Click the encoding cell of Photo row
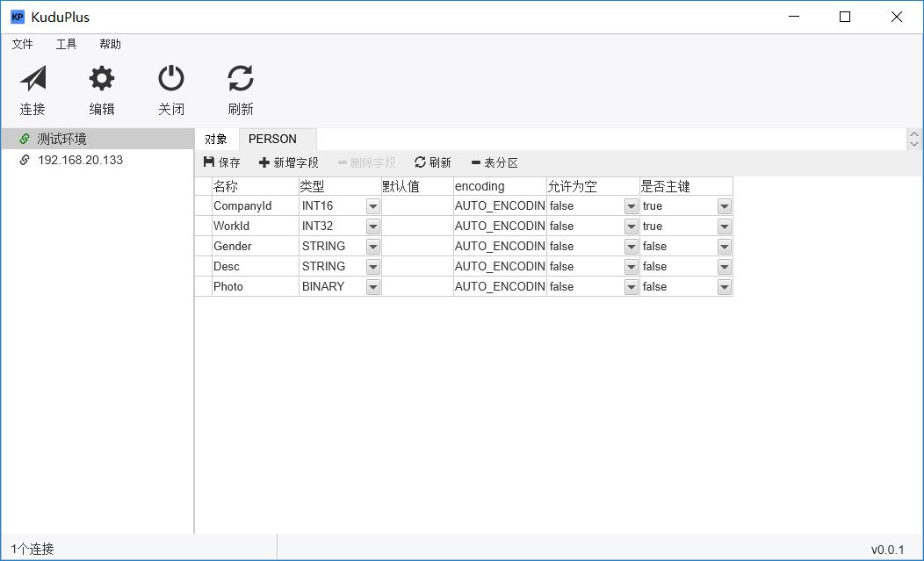The width and height of the screenshot is (924, 561). [x=501, y=286]
